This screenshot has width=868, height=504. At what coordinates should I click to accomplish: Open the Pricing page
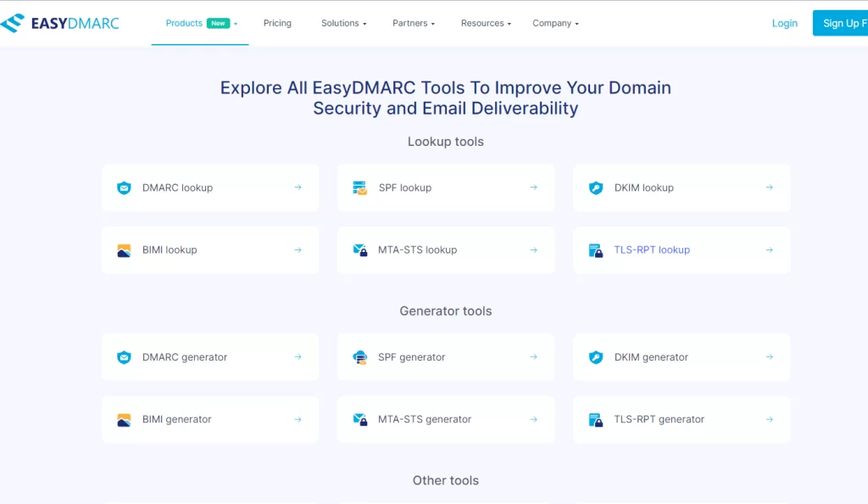pos(277,23)
